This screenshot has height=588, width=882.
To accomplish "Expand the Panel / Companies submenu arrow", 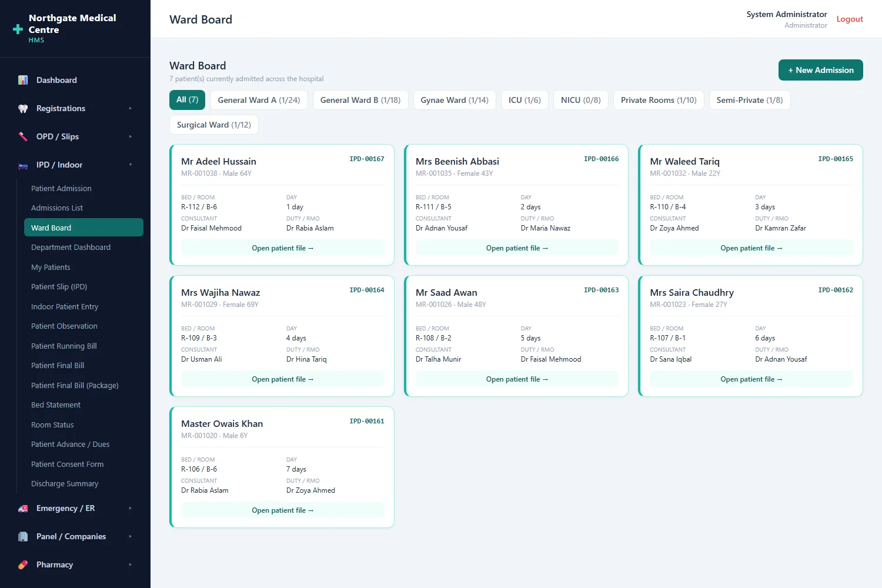I will (x=131, y=536).
